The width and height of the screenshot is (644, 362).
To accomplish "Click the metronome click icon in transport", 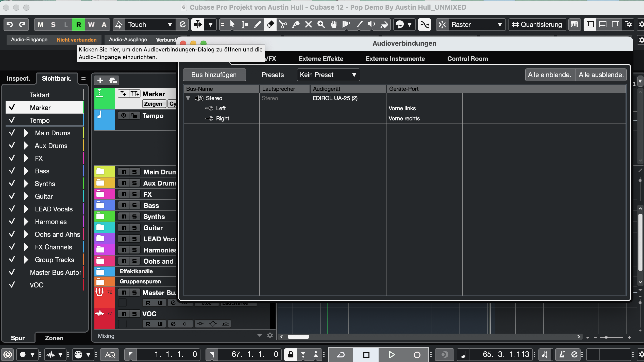I will (x=562, y=354).
